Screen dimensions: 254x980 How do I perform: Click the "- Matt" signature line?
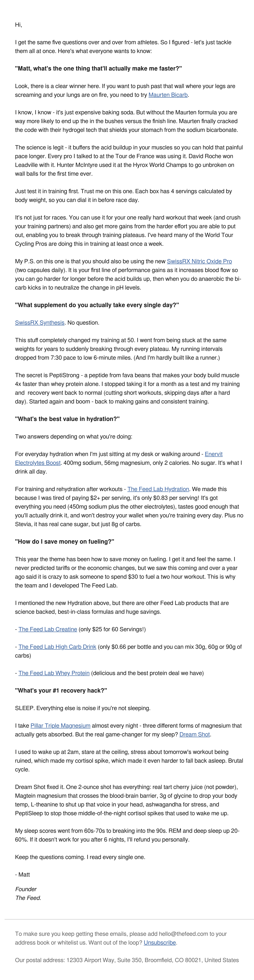tap(23, 875)
